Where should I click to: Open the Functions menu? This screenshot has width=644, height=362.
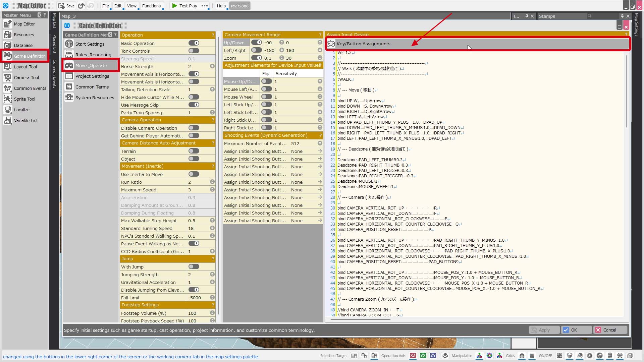(151, 6)
